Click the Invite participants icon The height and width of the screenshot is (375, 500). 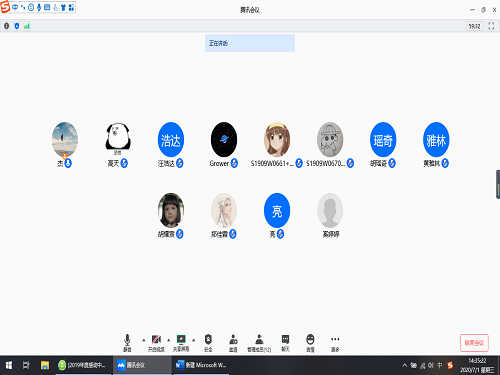pos(233,343)
